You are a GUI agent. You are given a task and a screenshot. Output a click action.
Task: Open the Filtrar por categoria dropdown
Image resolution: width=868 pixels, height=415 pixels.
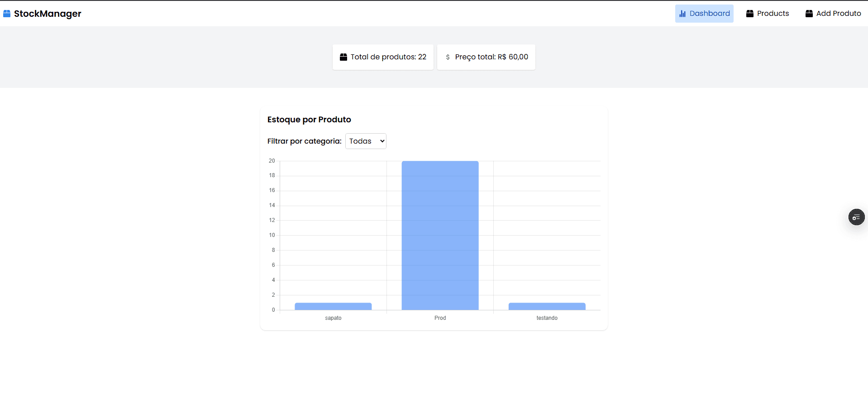pos(366,141)
